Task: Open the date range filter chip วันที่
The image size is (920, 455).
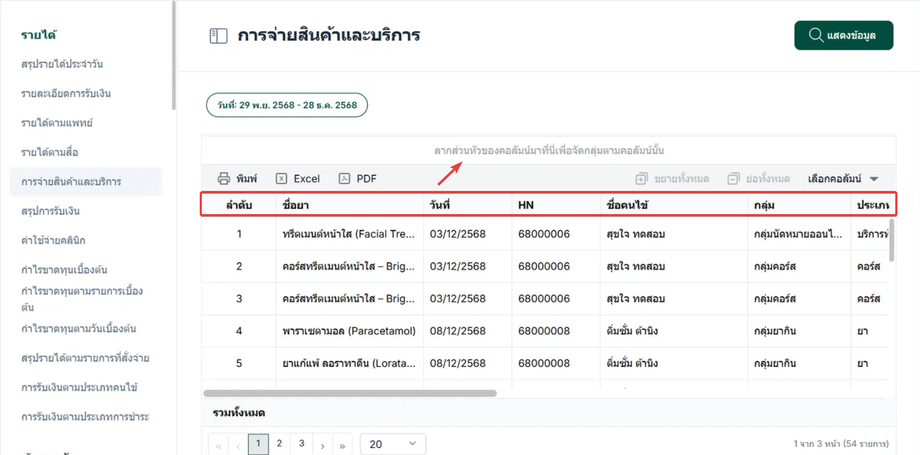Action: (x=286, y=105)
